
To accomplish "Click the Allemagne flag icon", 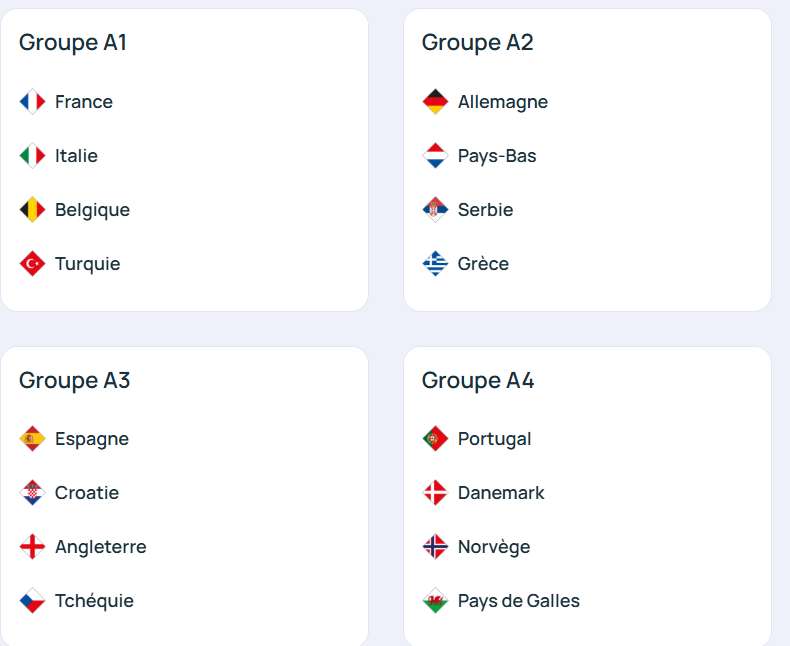I will 435,102.
